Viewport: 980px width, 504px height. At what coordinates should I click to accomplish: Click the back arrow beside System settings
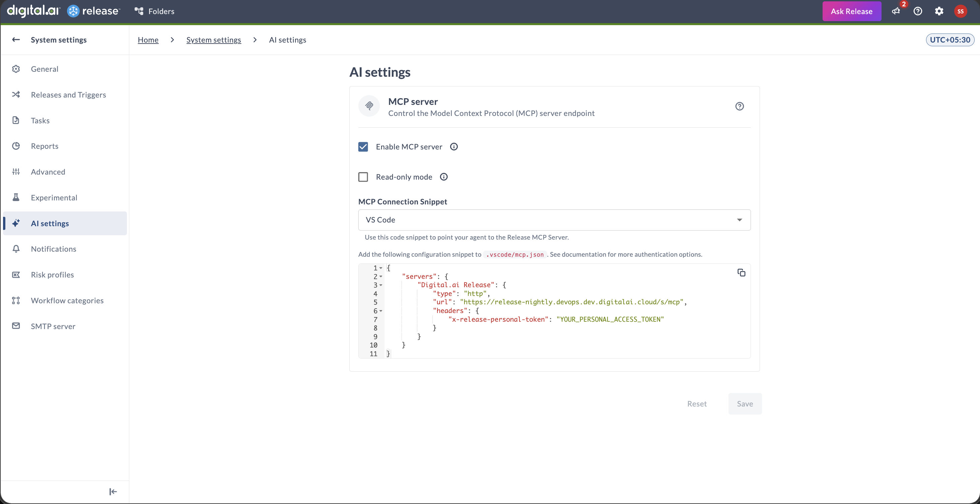pyautogui.click(x=16, y=40)
